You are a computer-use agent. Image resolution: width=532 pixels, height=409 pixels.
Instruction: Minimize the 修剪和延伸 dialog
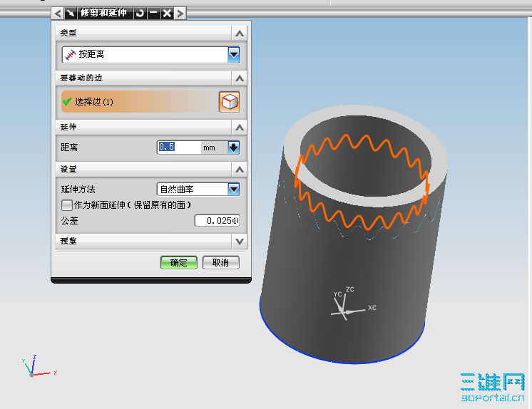click(x=154, y=14)
